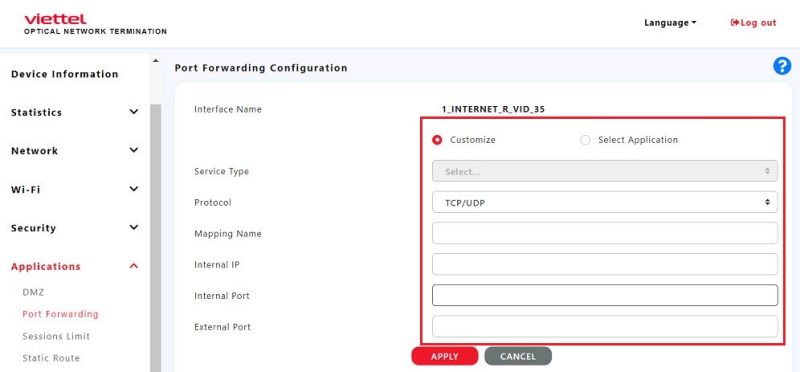Open the DMZ submenu item
The image size is (800, 372).
[33, 292]
